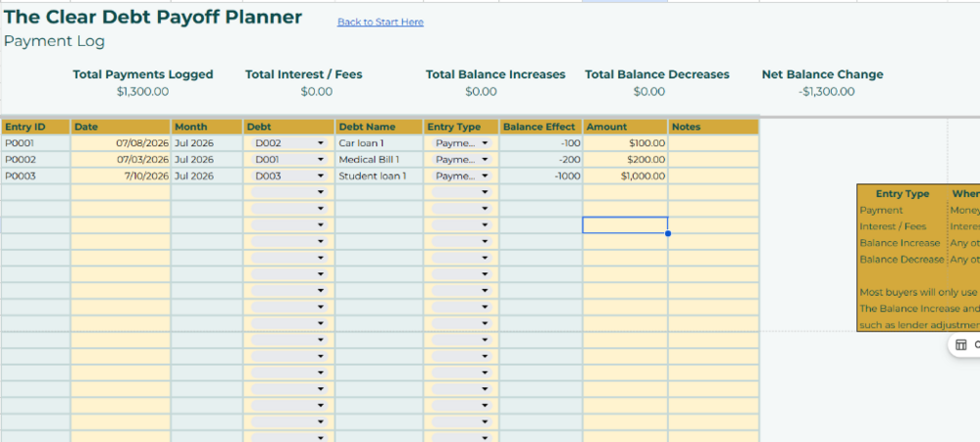Expand Entry Type dropdown in the P0003 row

pyautogui.click(x=461, y=176)
